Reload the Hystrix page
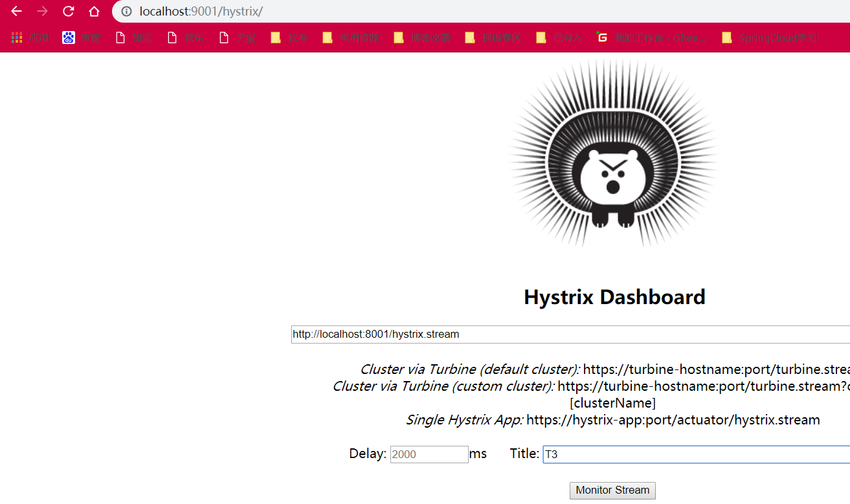Screen dimensions: 850x504 tap(69, 11)
